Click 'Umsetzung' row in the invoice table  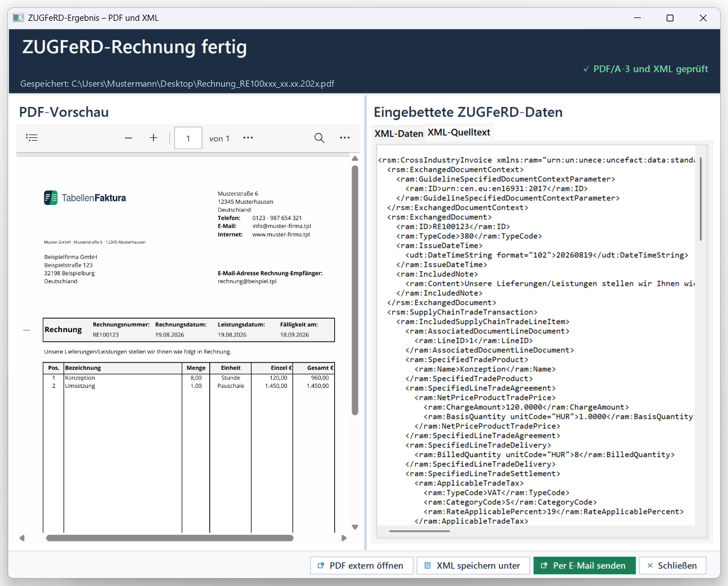point(189,386)
